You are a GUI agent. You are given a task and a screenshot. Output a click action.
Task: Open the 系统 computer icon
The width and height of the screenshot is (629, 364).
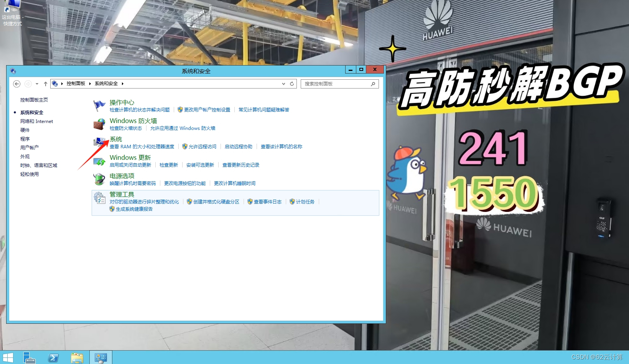point(99,142)
